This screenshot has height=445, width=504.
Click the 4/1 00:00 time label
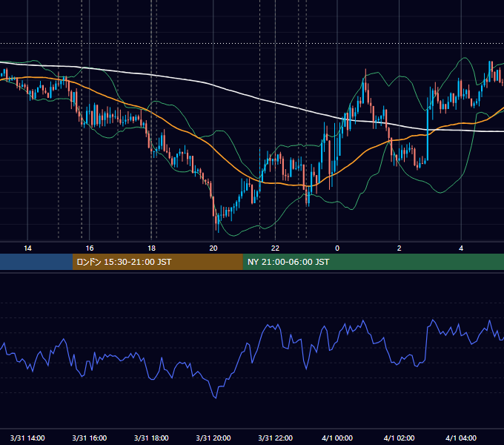tap(337, 438)
